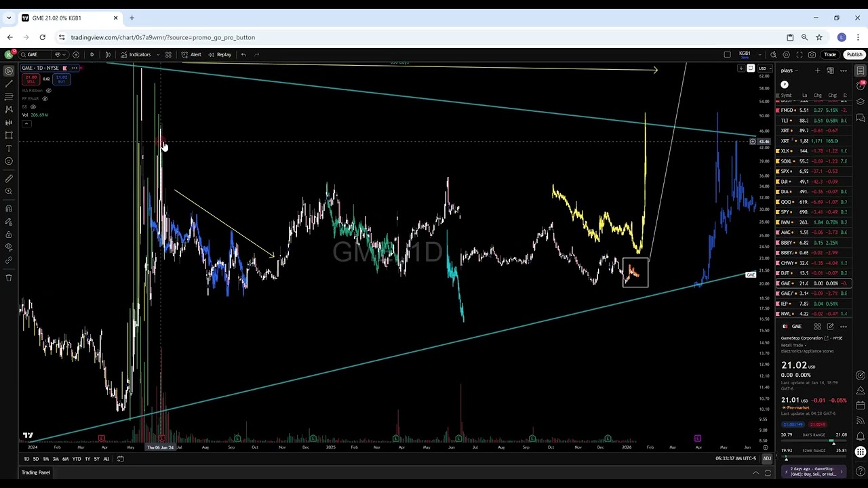
Task: Change the D chart interval
Action: (x=92, y=54)
